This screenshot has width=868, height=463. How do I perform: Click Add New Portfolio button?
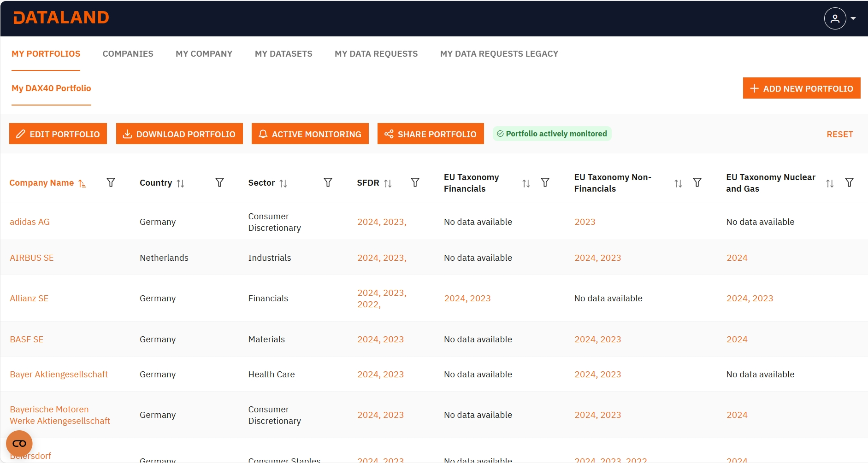click(802, 88)
